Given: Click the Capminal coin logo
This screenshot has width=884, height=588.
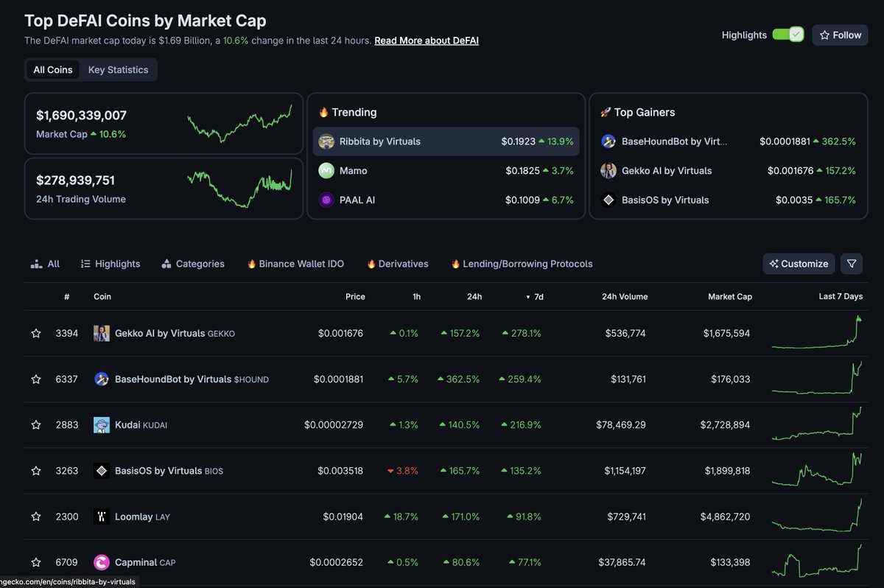Looking at the screenshot, I should pyautogui.click(x=102, y=562).
